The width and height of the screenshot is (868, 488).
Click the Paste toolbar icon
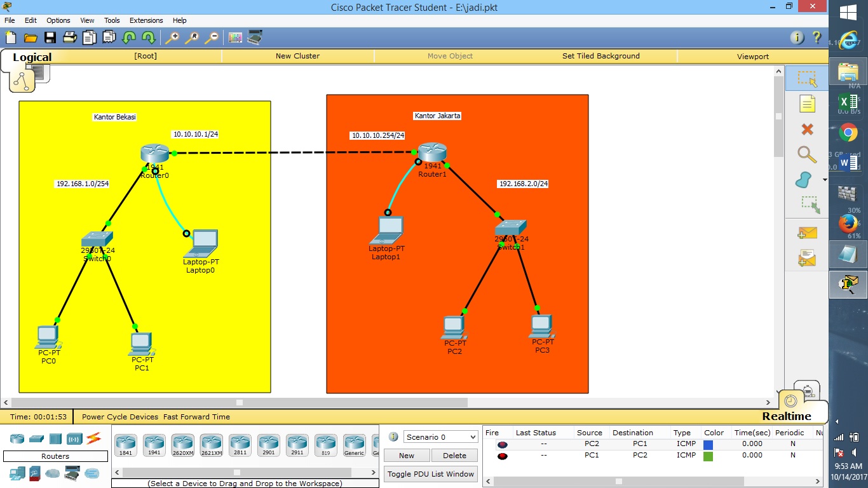(109, 37)
